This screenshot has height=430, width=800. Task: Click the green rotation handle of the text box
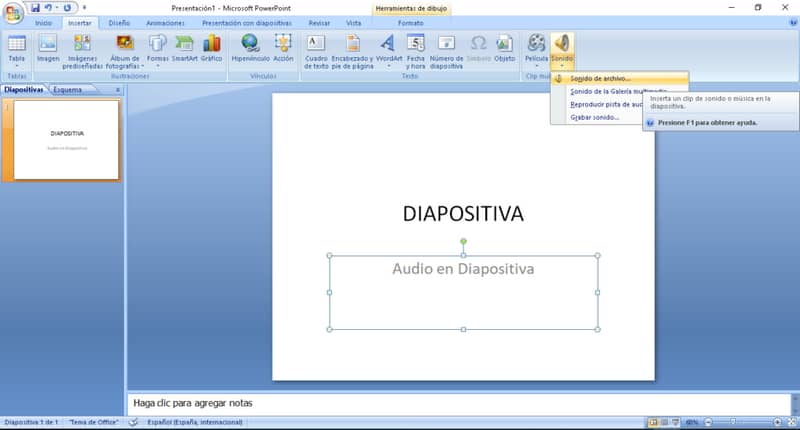point(463,241)
